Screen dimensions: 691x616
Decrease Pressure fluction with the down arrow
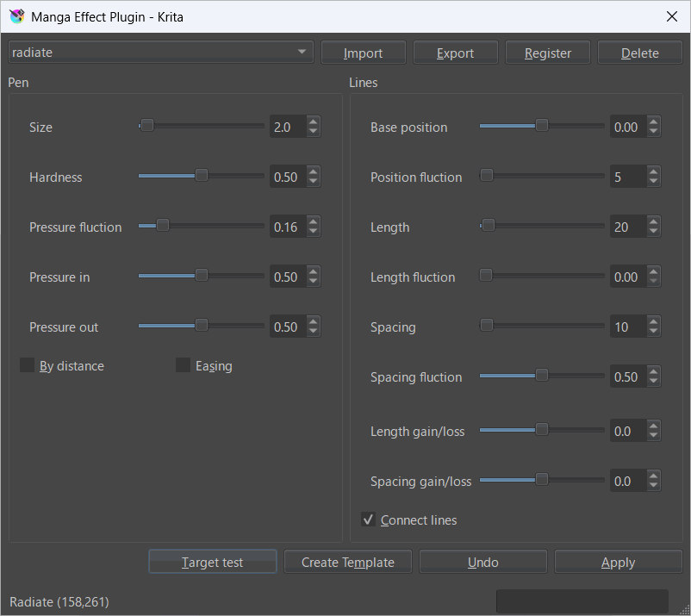point(314,232)
